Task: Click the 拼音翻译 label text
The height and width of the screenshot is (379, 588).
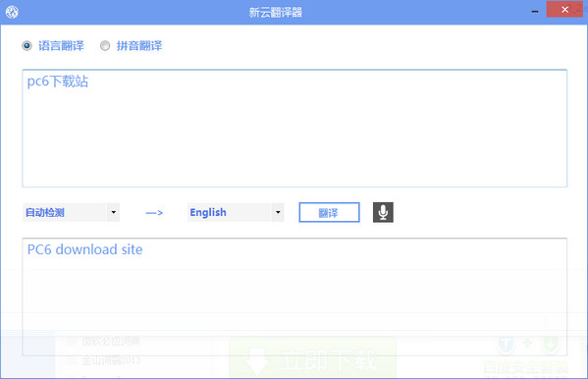Action: click(x=139, y=46)
